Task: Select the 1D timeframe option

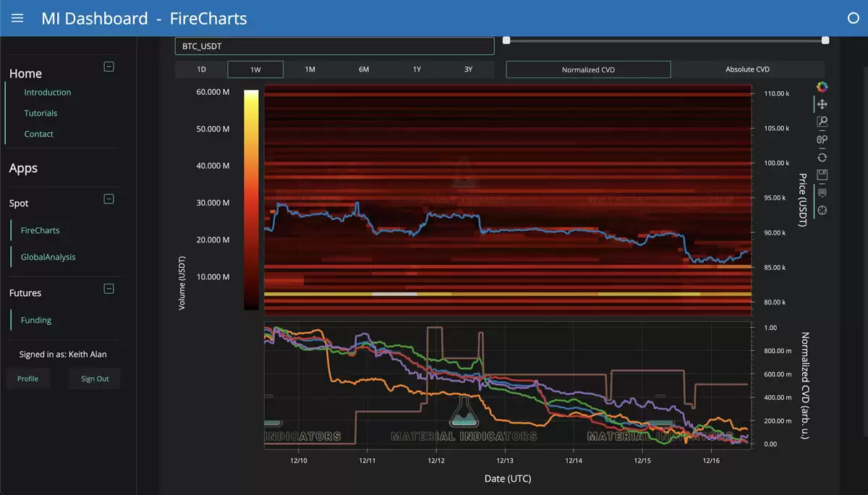Action: [201, 69]
